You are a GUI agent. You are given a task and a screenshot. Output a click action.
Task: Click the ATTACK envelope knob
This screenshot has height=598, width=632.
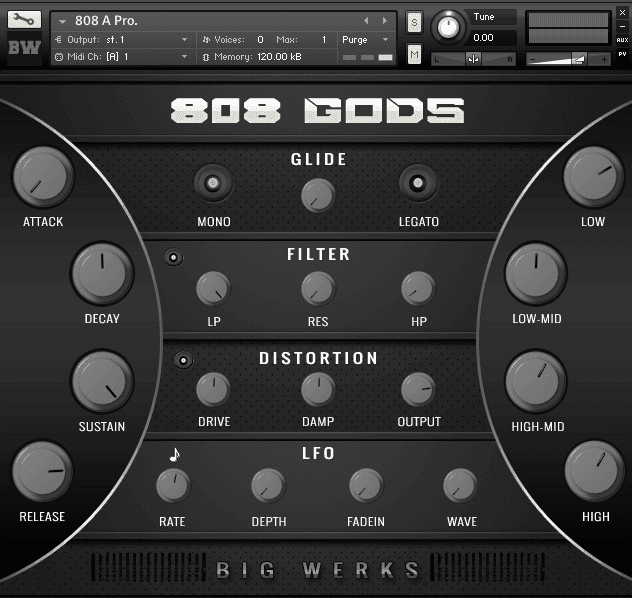click(43, 176)
